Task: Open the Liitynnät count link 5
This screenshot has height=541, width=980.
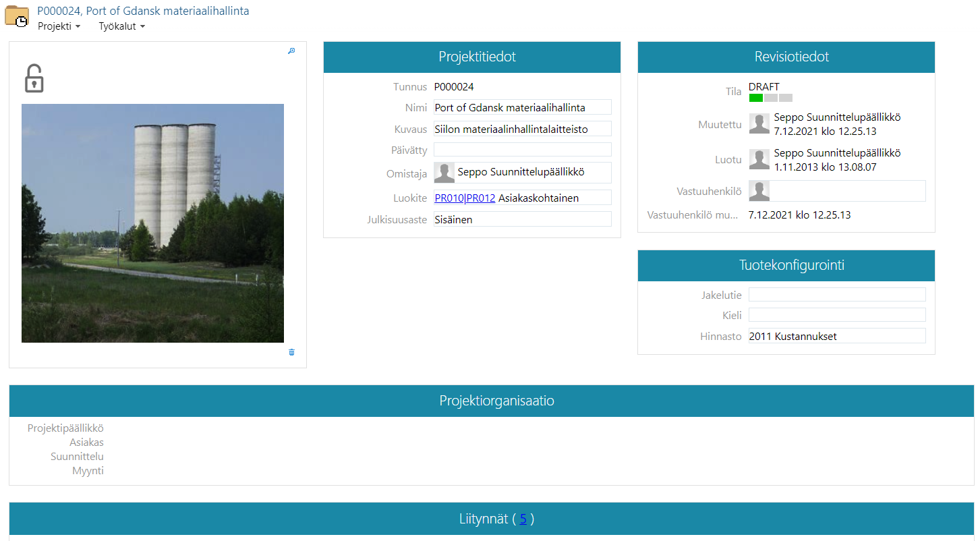Action: point(523,519)
